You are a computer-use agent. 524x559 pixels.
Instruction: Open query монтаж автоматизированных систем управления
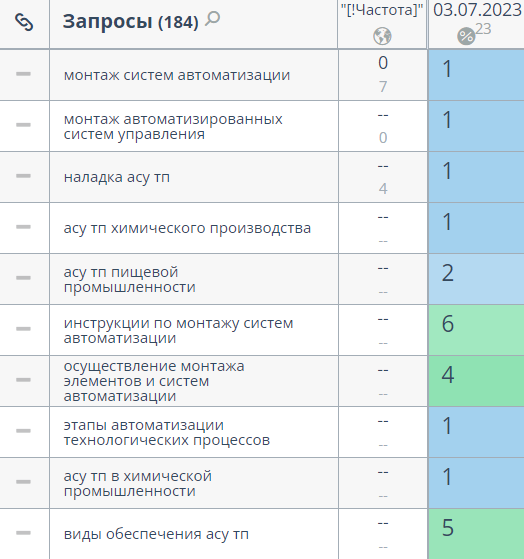point(173,126)
